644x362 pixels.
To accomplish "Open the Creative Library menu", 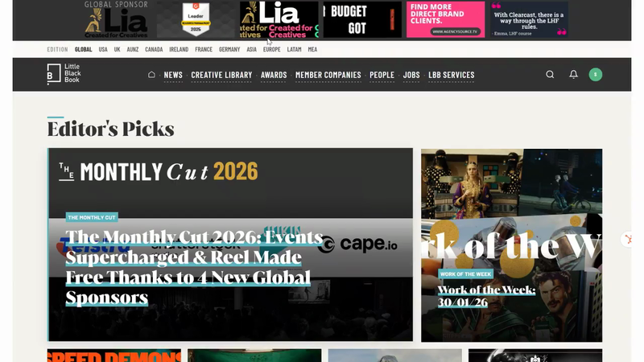I will (221, 75).
